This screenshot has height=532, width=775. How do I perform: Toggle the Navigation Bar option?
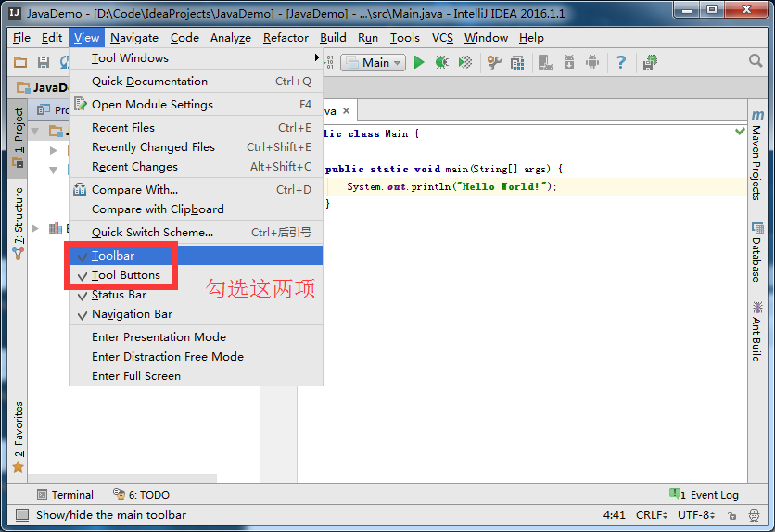coord(196,314)
